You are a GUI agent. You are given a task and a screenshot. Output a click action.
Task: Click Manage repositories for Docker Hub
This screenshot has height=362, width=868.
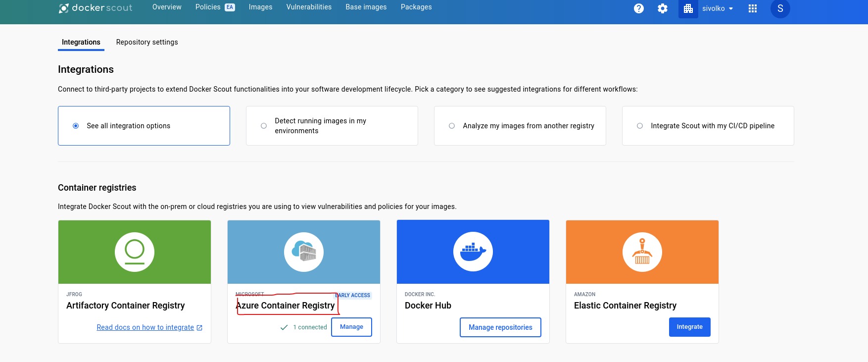(x=500, y=327)
